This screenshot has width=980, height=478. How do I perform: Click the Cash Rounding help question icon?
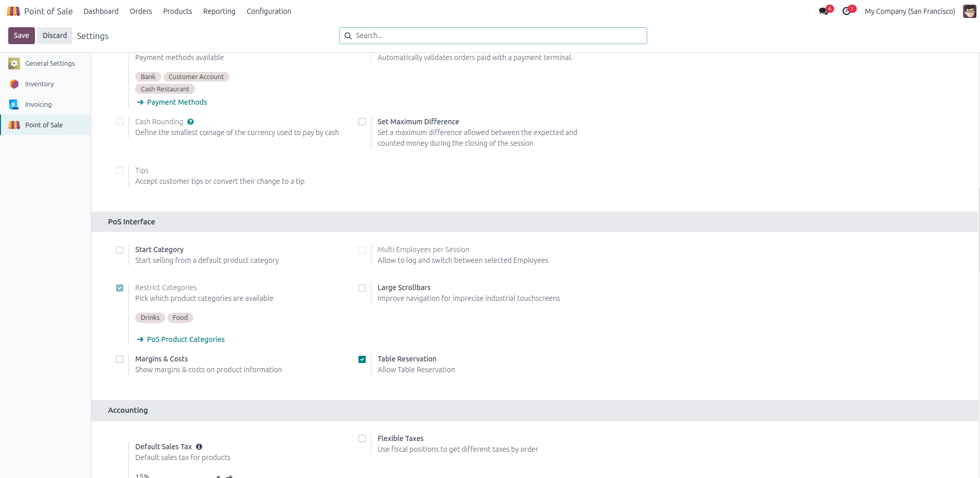pos(191,122)
